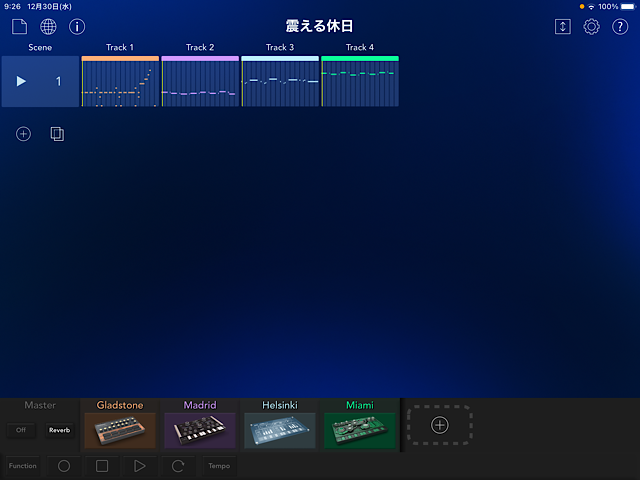The width and height of the screenshot is (640, 480).
Task: Toggle the Master Off button
Action: pyautogui.click(x=21, y=430)
